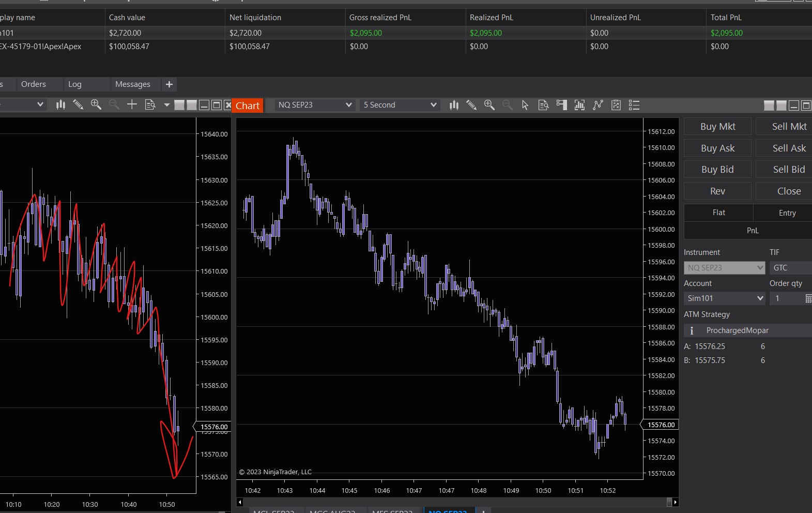Select the drawing tools pencil in right chart
Screen dimensions: 812x513
coord(471,105)
